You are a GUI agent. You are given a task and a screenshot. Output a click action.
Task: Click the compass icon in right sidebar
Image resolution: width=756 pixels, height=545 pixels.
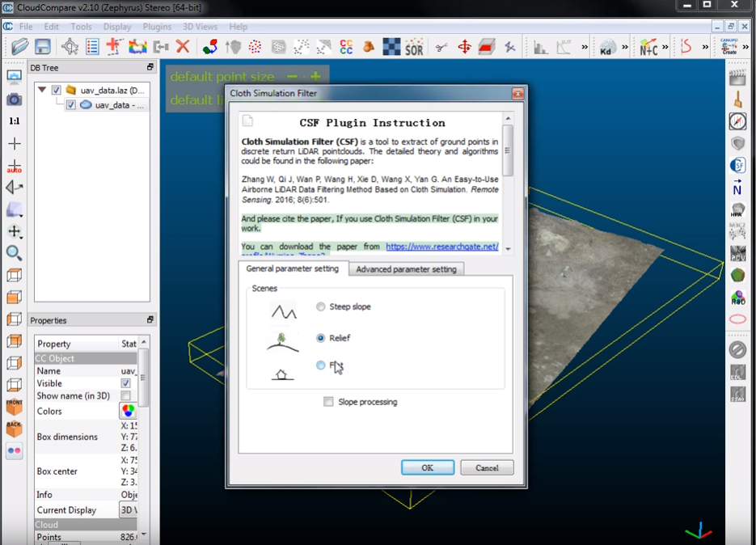point(737,121)
